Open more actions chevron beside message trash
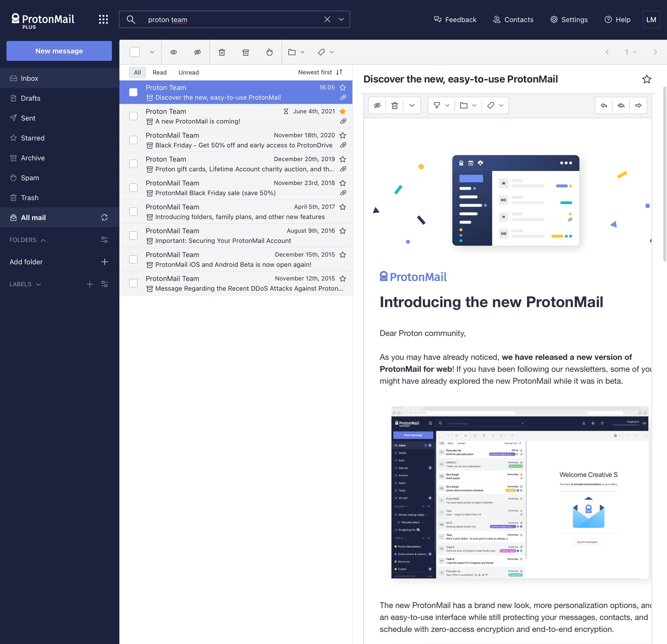The image size is (667, 644). coord(412,105)
